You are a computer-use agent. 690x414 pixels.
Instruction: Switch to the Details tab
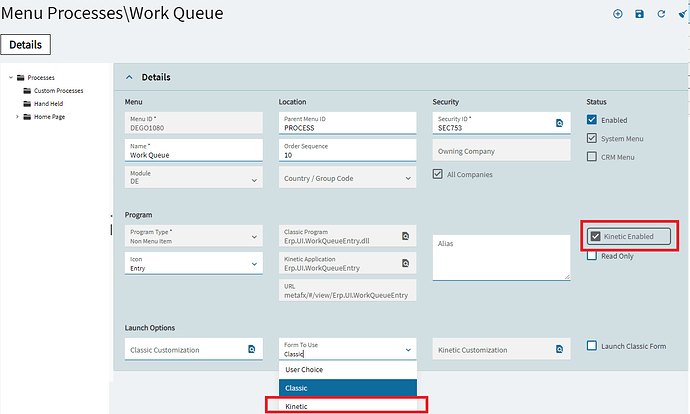(26, 45)
